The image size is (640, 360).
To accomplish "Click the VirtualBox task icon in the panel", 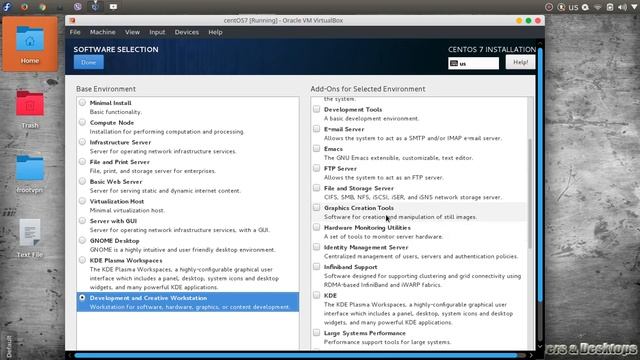I will pyautogui.click(x=95, y=7).
